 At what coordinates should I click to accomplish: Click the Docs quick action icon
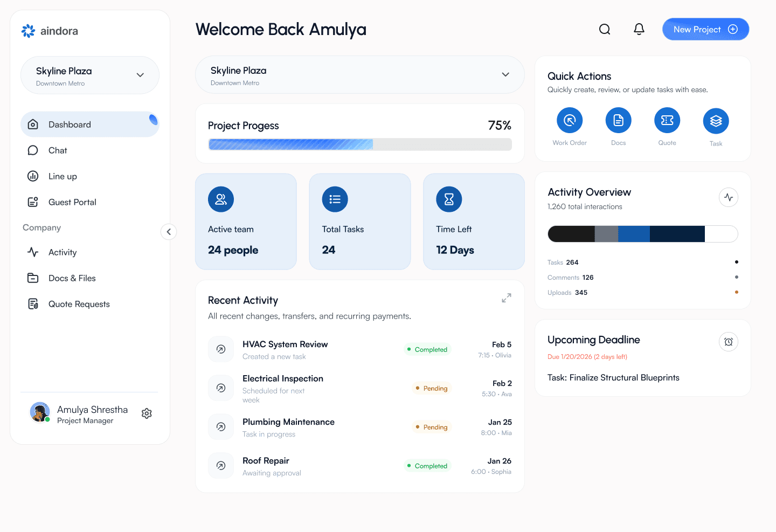point(619,120)
